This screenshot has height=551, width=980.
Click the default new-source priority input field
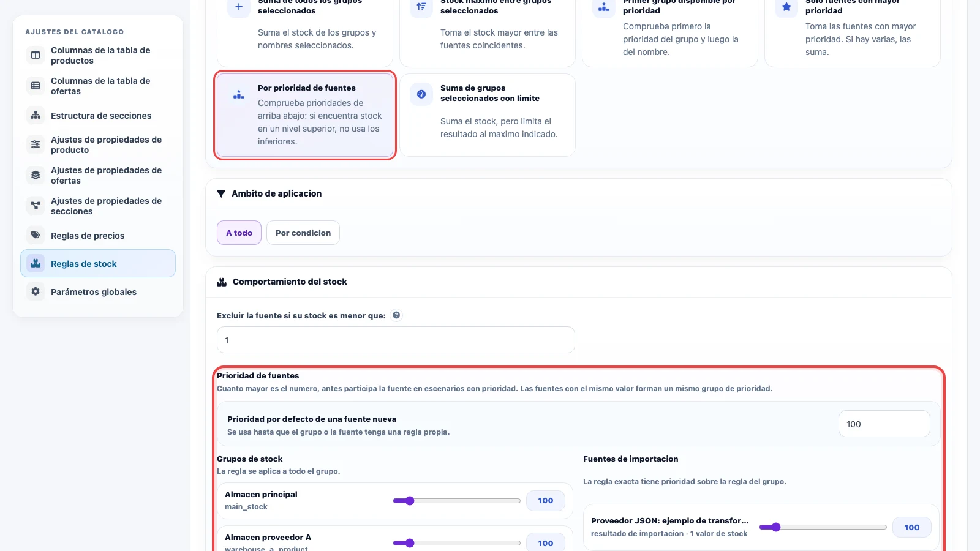pos(884,424)
